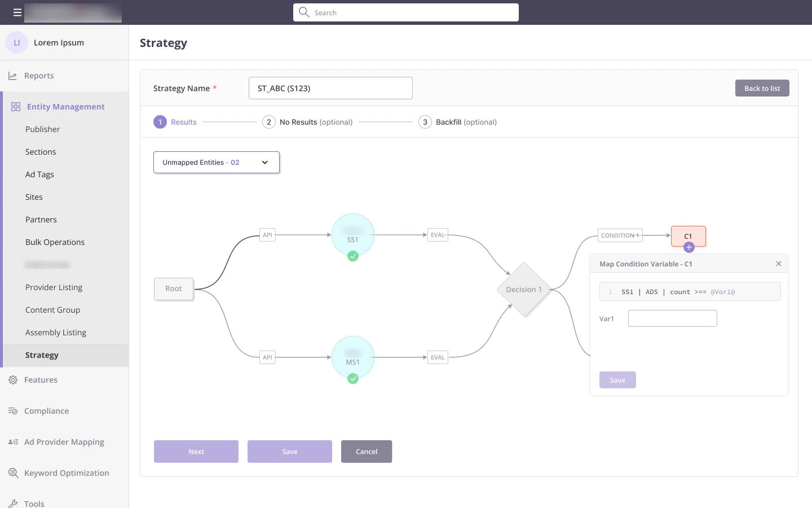Close the Map Condition Variable panel
812x508 pixels.
[x=779, y=264]
